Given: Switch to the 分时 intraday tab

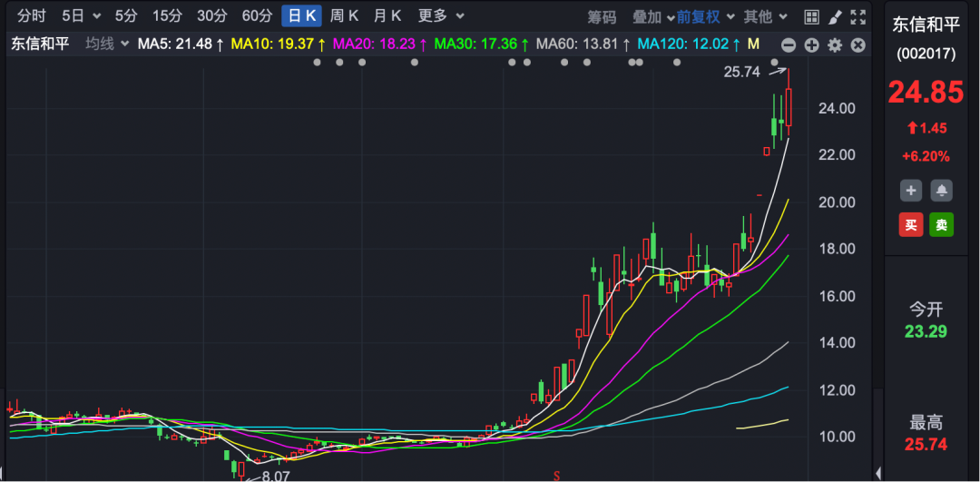Looking at the screenshot, I should 31,16.
